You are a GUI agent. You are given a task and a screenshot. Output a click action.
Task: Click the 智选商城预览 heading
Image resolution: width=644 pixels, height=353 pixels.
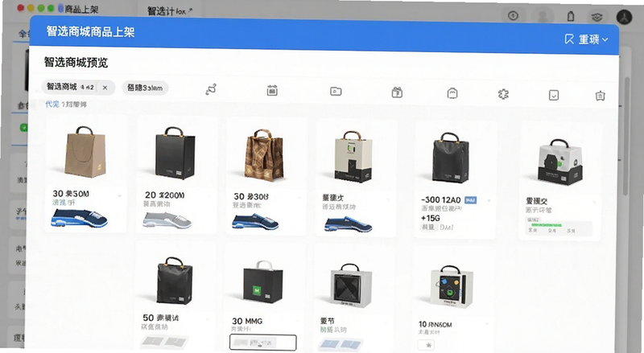tap(76, 63)
